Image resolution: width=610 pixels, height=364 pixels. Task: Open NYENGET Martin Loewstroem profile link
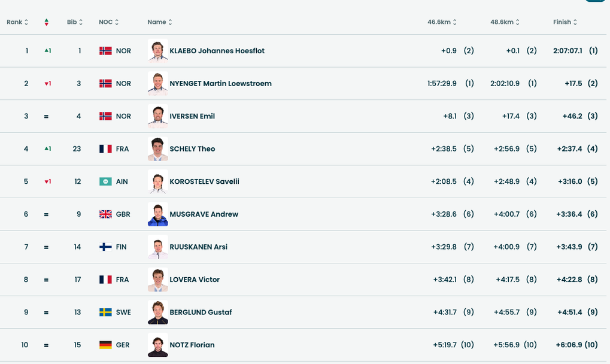220,84
